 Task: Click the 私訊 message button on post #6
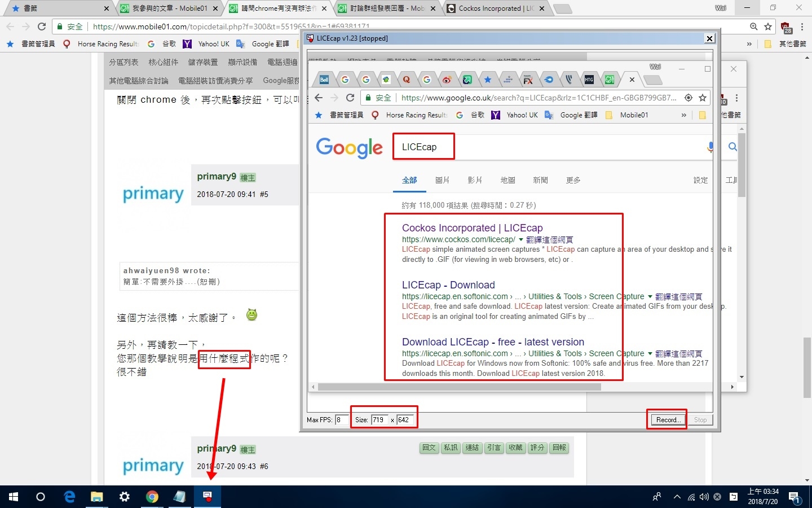click(451, 448)
